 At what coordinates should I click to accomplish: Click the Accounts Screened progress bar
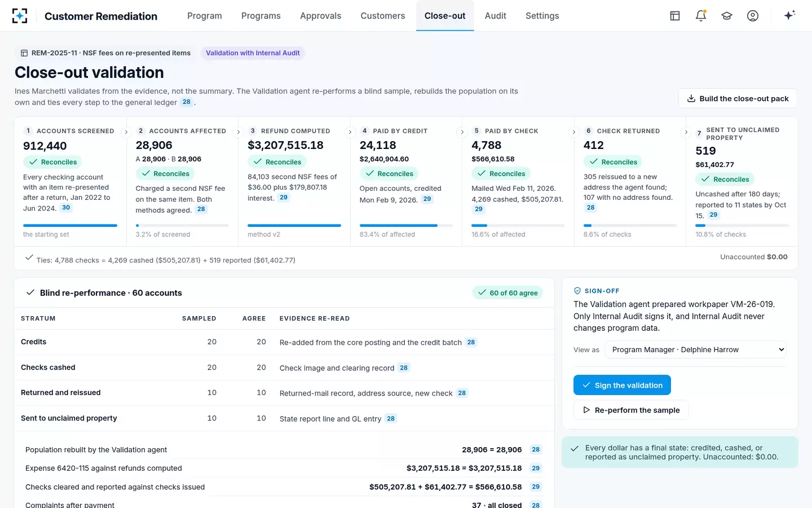[70, 225]
